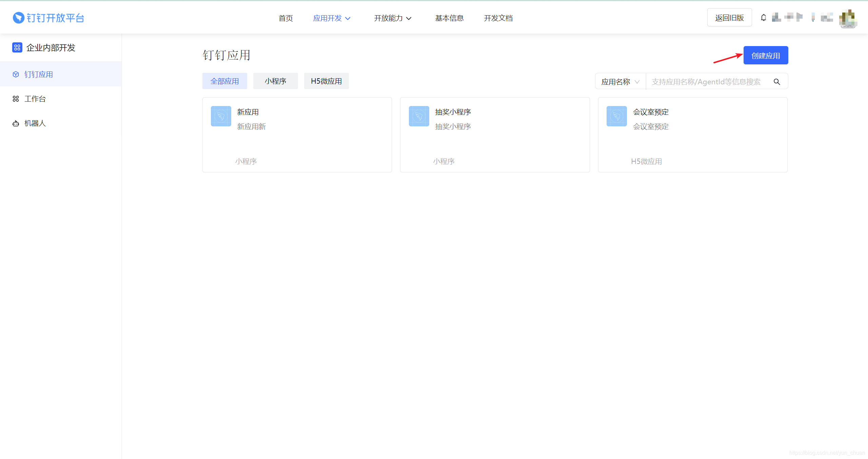The height and width of the screenshot is (459, 868).
Task: Click the 新应用 app icon thumbnail
Action: [x=221, y=116]
